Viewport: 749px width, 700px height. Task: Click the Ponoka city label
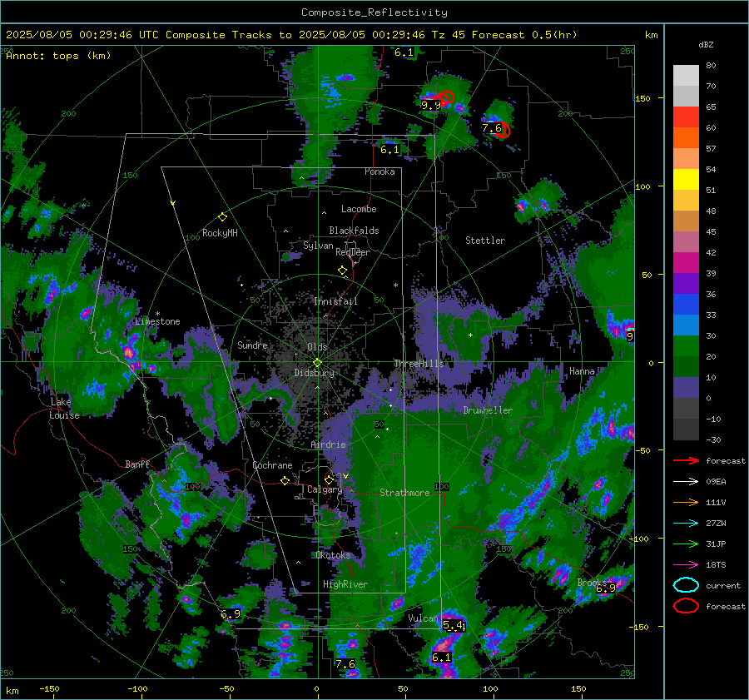pyautogui.click(x=379, y=171)
